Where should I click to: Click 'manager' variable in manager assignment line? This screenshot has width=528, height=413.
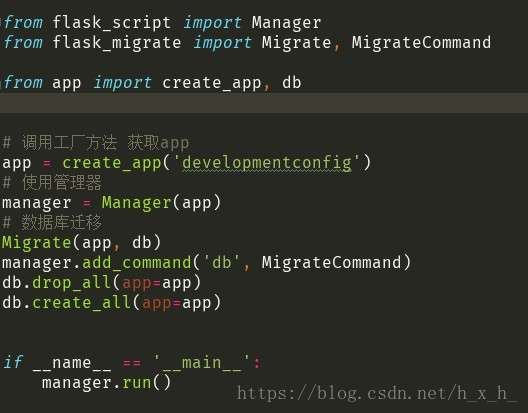[37, 203]
